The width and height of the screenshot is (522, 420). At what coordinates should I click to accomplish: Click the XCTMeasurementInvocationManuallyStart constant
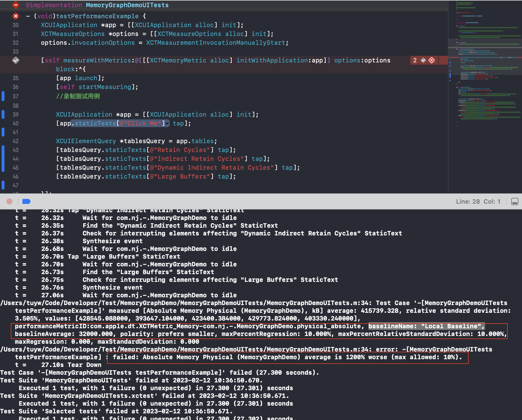215,43
